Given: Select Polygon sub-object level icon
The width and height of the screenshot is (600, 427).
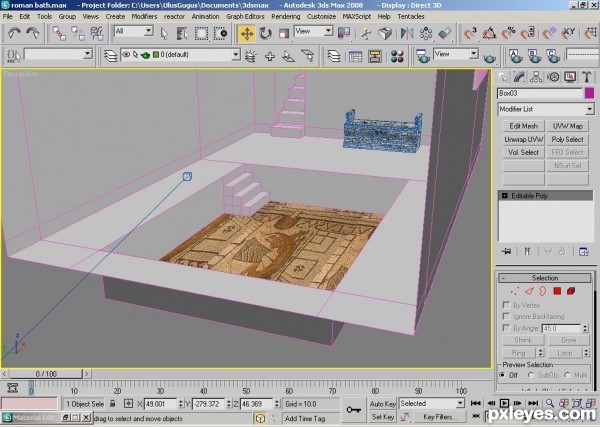Looking at the screenshot, I should click(x=557, y=292).
